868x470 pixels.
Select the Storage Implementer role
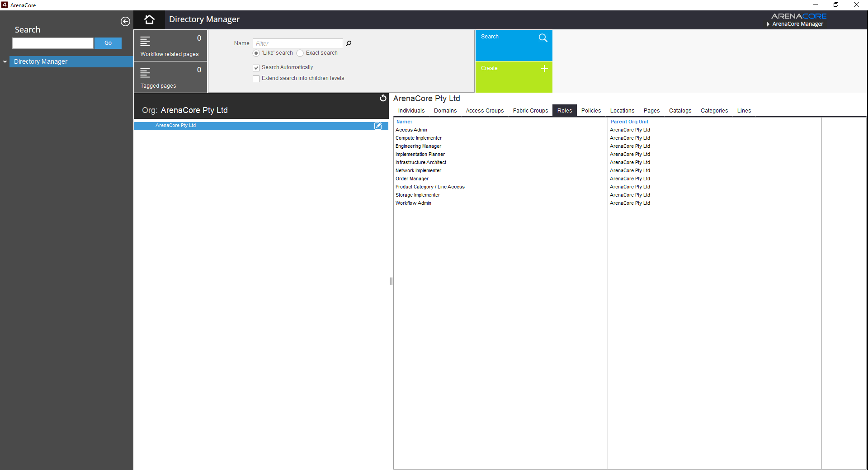tap(417, 195)
